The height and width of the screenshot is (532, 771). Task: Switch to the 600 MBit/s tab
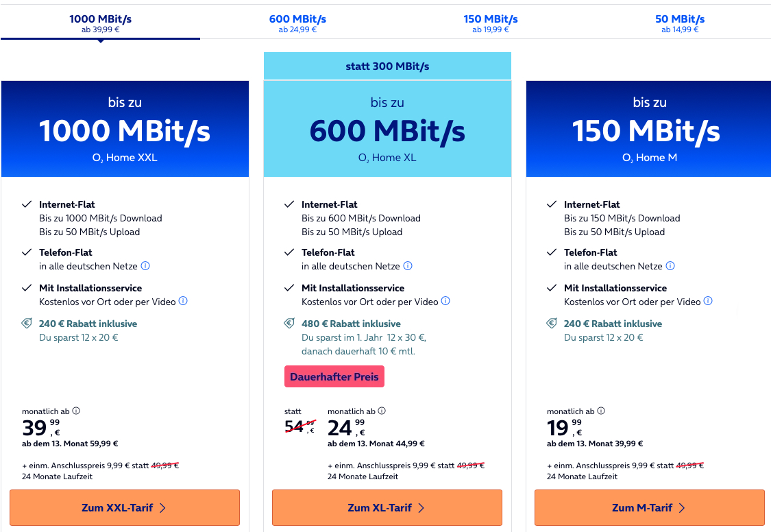point(297,23)
